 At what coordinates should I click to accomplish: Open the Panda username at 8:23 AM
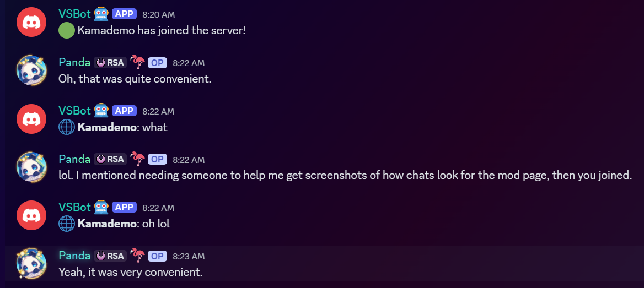pos(74,256)
